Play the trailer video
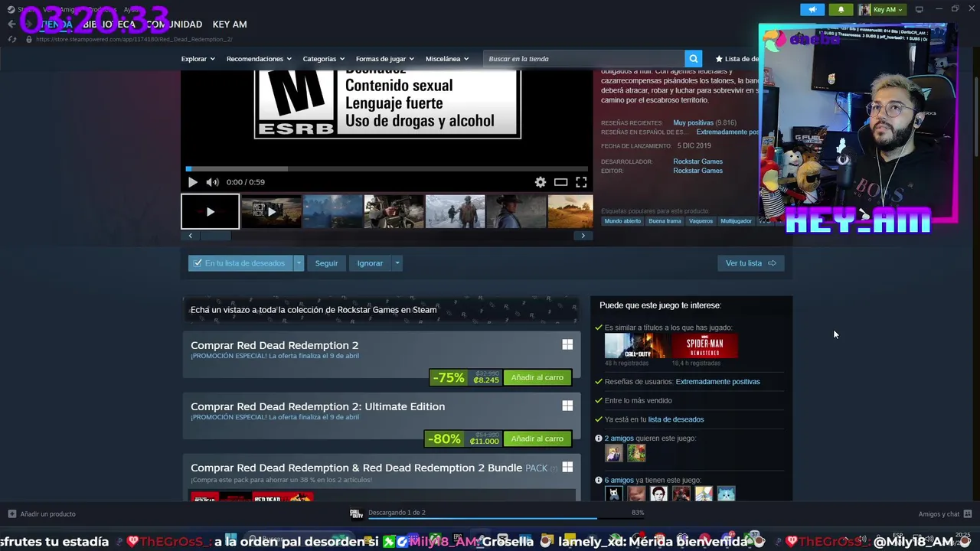 click(x=192, y=182)
